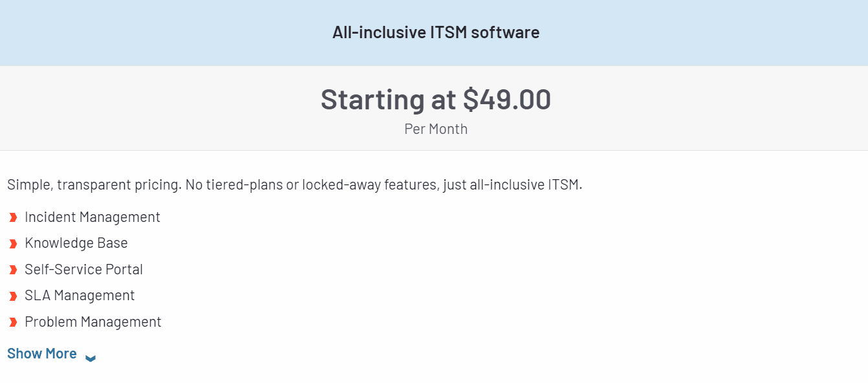
Task: Click the red bullet icon next to SLA Management
Action: tap(13, 296)
